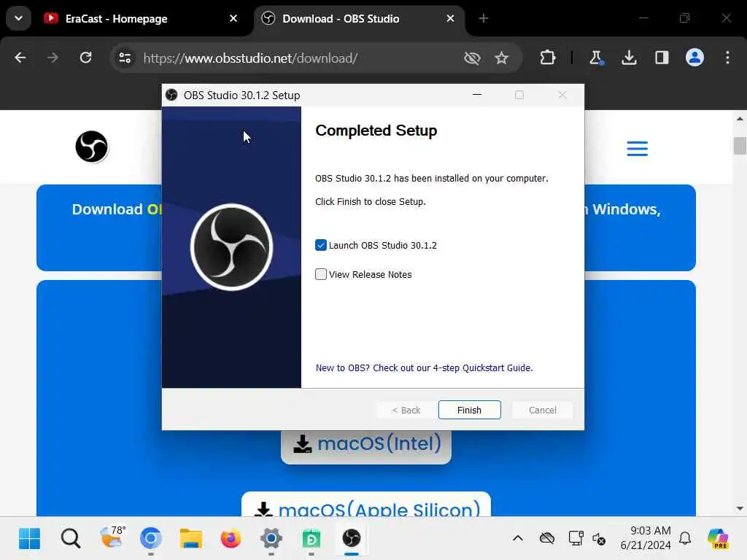Go forward in browser history
The height and width of the screenshot is (560, 747).
53,58
